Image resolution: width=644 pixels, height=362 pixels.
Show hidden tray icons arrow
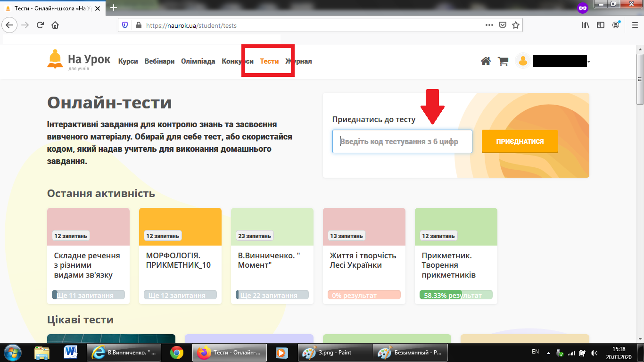click(x=548, y=352)
